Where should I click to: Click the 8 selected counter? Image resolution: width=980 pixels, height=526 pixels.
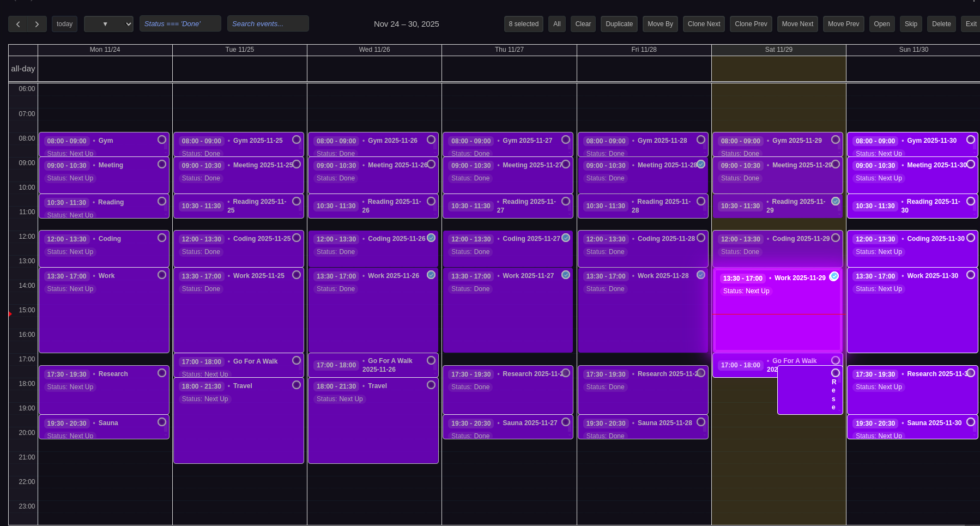[523, 24]
